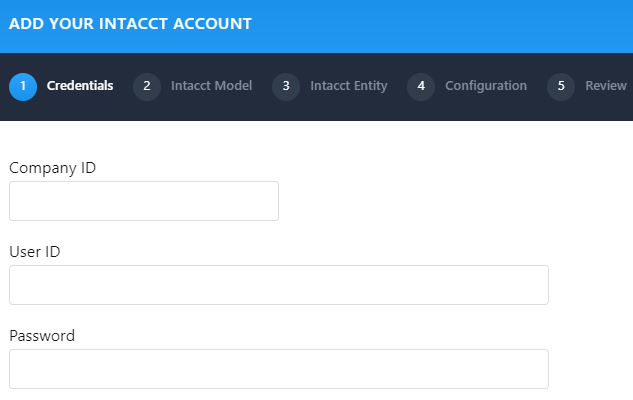Click blank area right of Company ID field
633x400 pixels.
pyautogui.click(x=450, y=200)
